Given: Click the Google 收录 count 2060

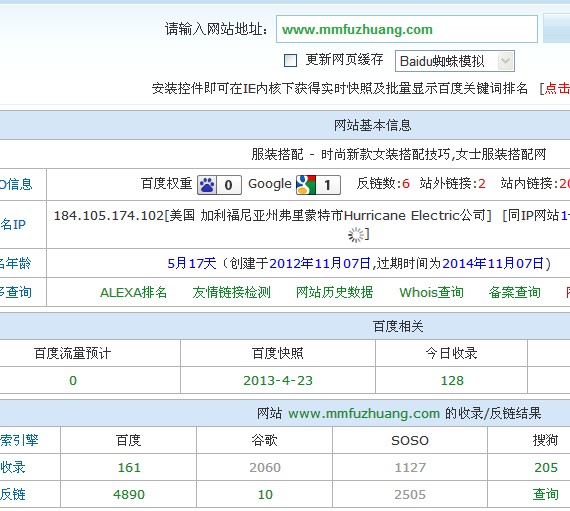Looking at the screenshot, I should click(x=265, y=467).
